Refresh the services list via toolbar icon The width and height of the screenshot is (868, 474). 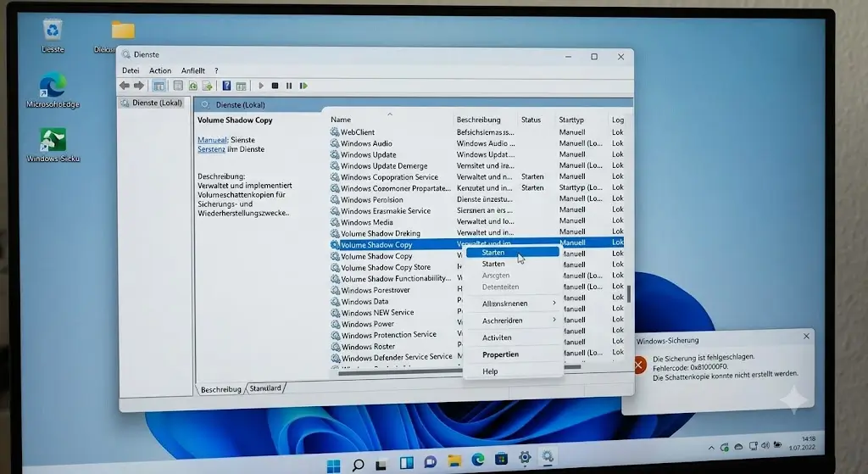(192, 86)
